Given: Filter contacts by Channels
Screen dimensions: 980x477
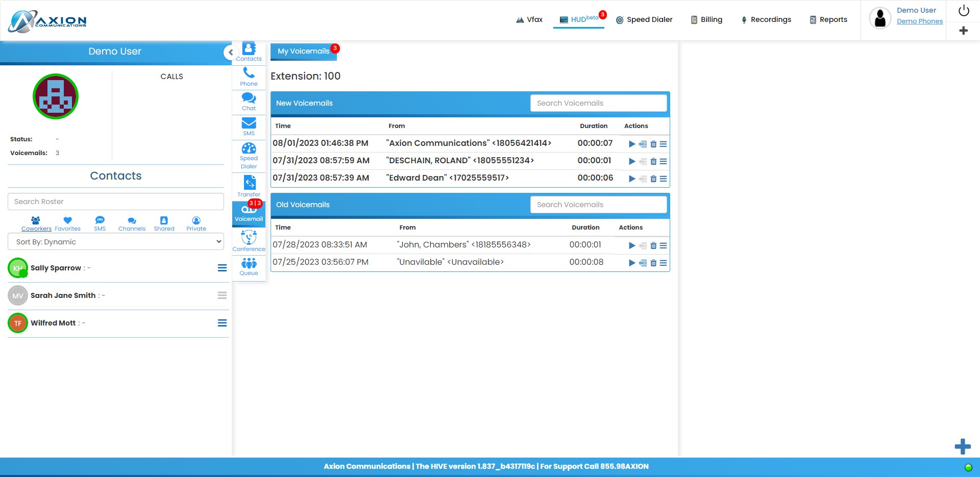Looking at the screenshot, I should pos(132,224).
